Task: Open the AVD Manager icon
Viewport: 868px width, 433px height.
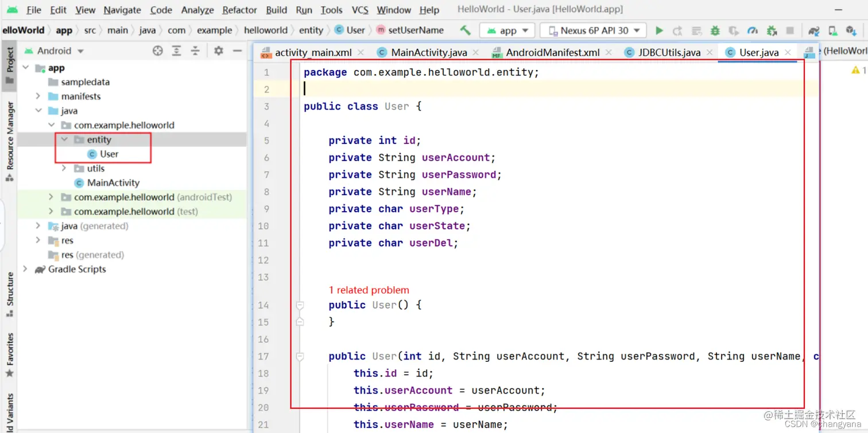Action: coord(834,30)
